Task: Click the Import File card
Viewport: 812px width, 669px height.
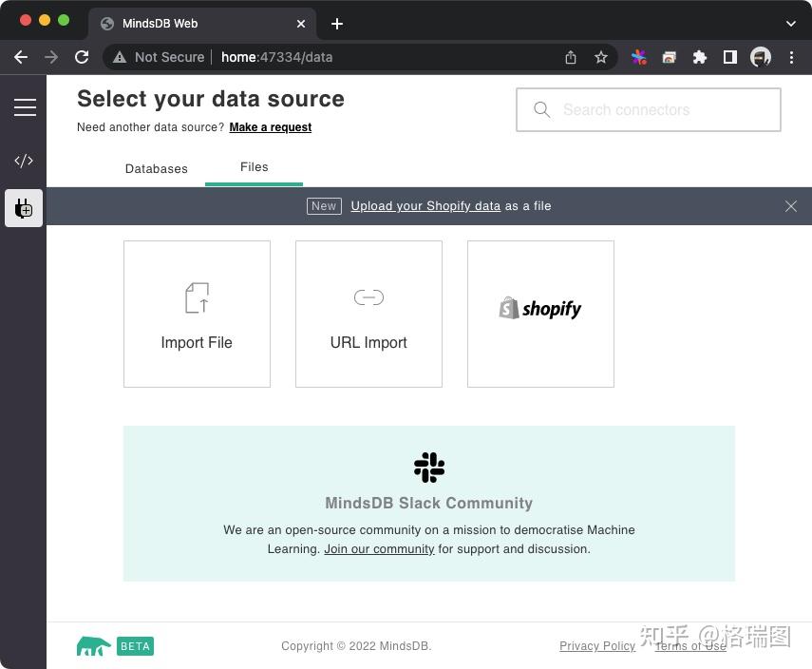Action: [x=197, y=314]
